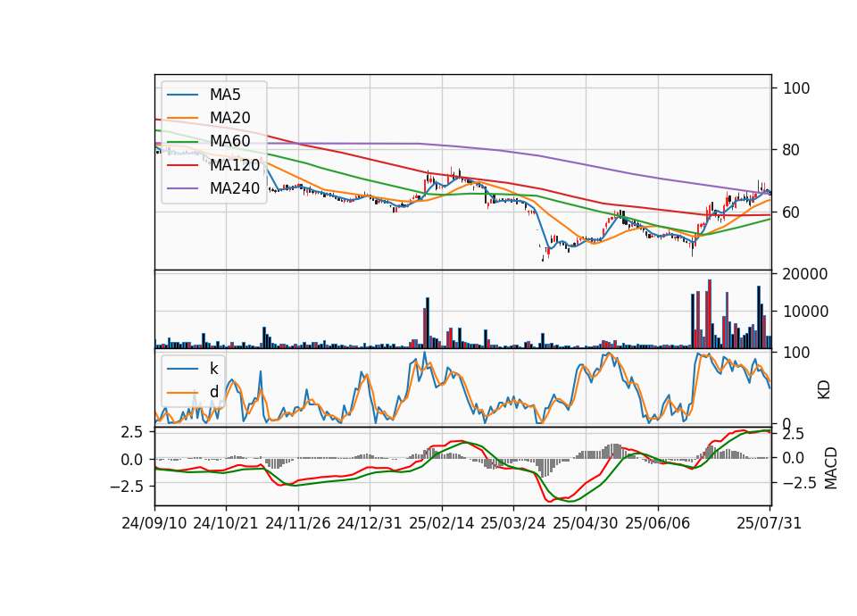The width and height of the screenshot is (857, 616).
Task: Click the green MA60 legend line sample
Action: point(182,141)
